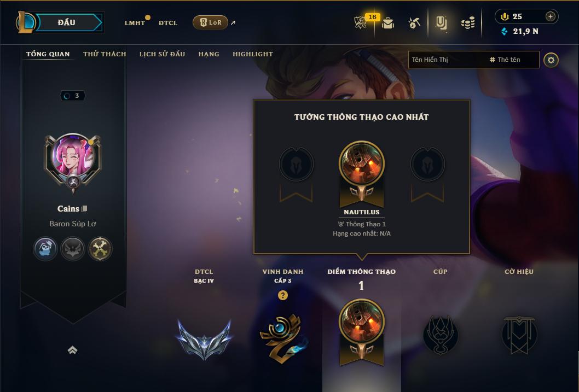
Task: Click the copy icon next to Cains name
Action: click(84, 209)
